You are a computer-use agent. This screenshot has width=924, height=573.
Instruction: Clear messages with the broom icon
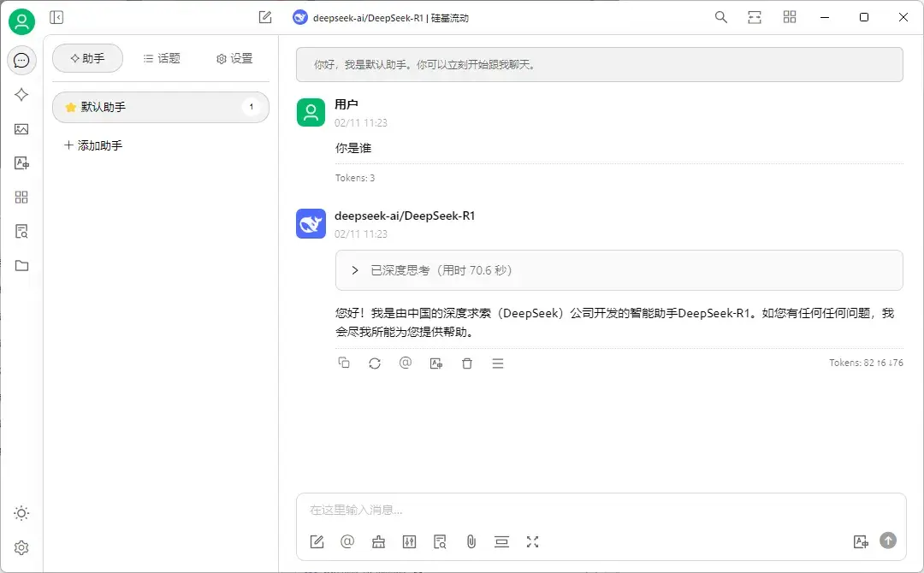tap(378, 542)
